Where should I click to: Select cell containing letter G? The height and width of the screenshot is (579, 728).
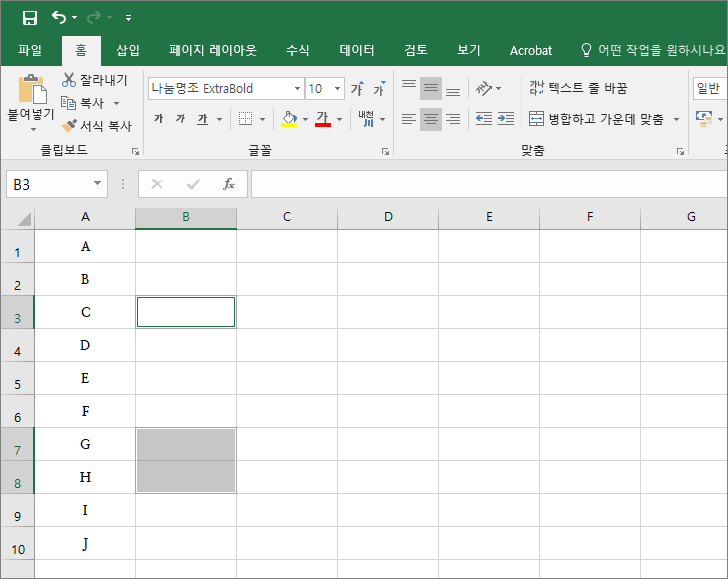[85, 444]
